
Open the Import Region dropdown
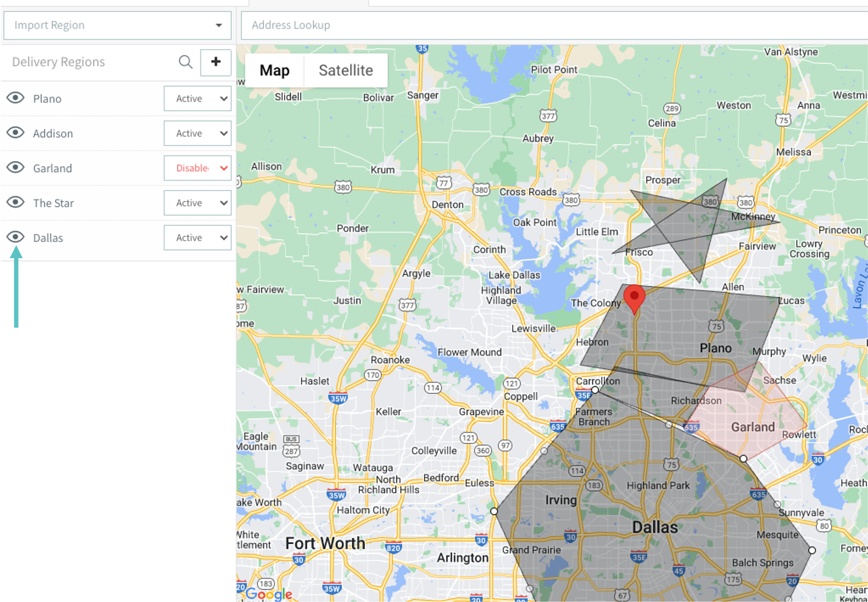point(117,25)
